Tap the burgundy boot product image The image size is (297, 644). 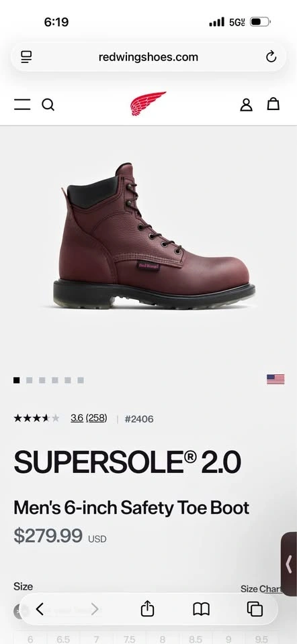[154, 236]
